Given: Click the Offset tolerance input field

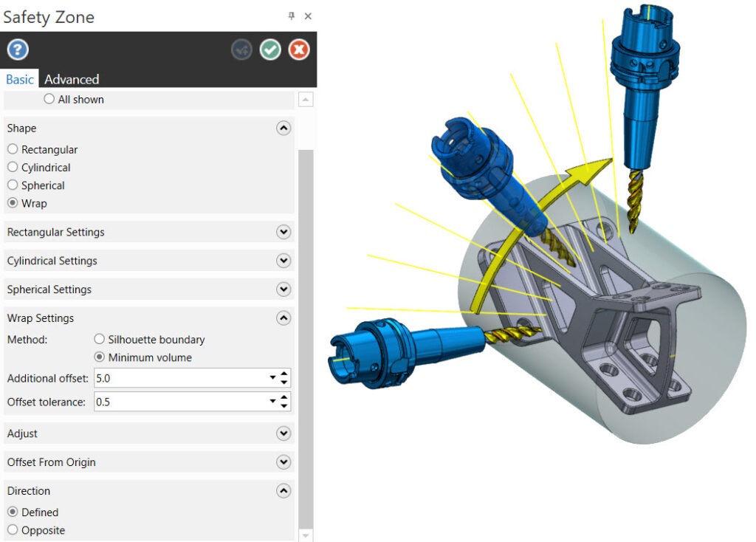Looking at the screenshot, I should pos(181,402).
